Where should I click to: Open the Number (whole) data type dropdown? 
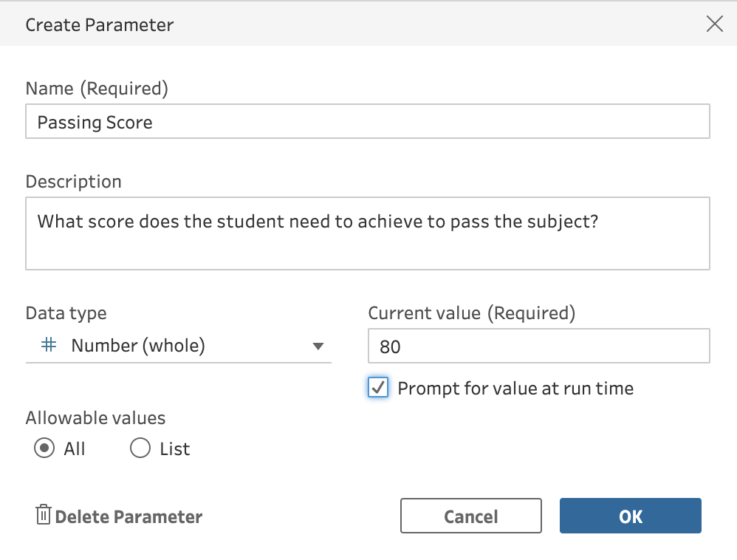177,346
